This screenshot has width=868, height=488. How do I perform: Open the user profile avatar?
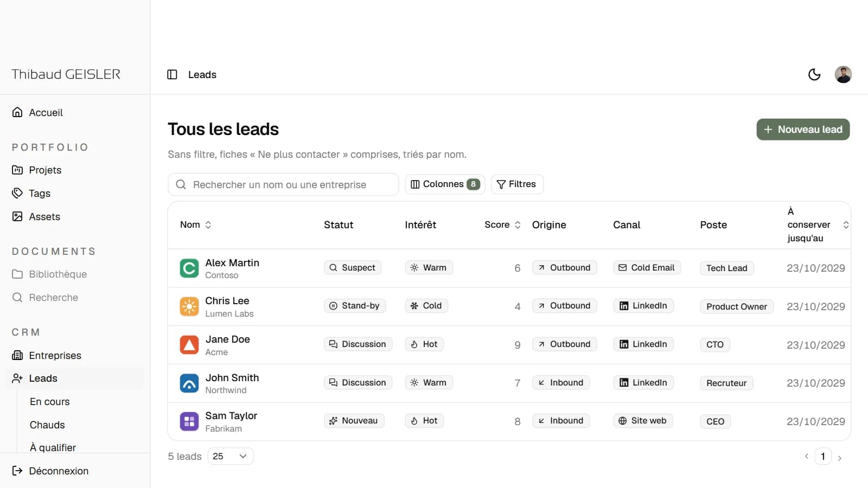click(843, 75)
